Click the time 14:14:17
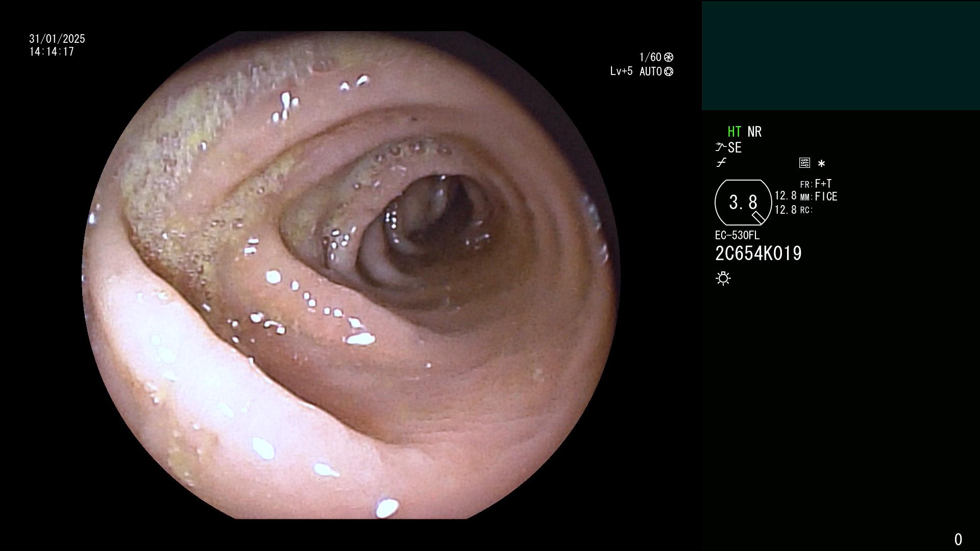 [52, 52]
